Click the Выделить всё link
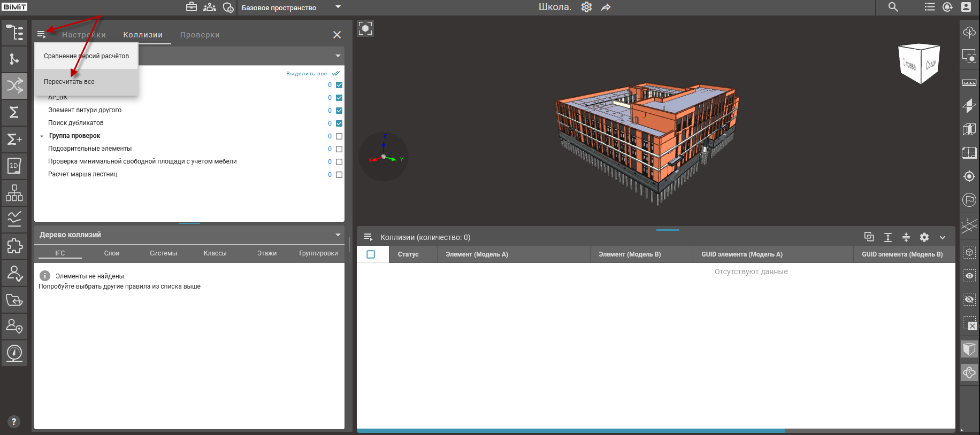Screen dimensions: 980x435 [x=307, y=74]
